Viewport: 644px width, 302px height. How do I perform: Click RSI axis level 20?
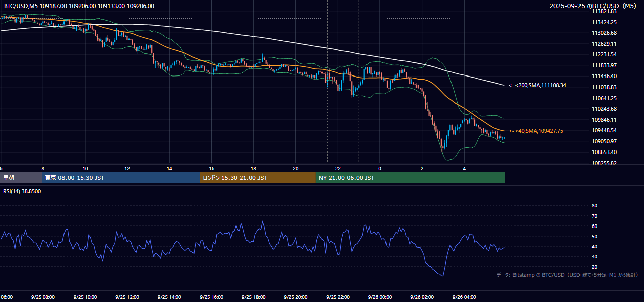(594, 267)
